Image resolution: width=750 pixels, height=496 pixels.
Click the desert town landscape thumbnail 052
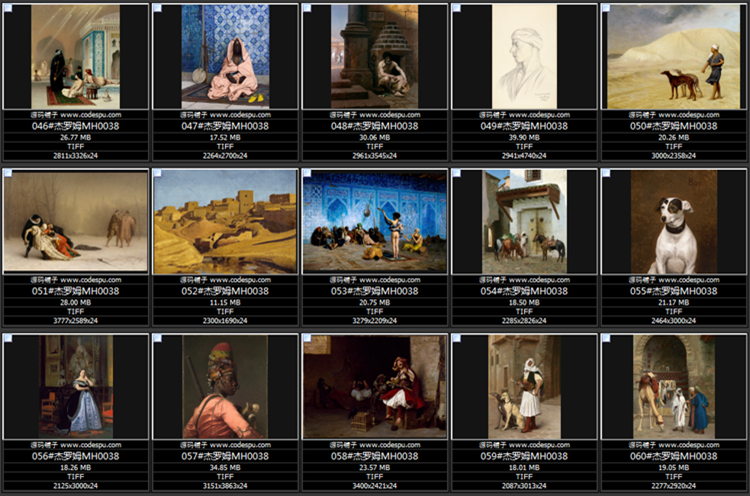point(225,222)
